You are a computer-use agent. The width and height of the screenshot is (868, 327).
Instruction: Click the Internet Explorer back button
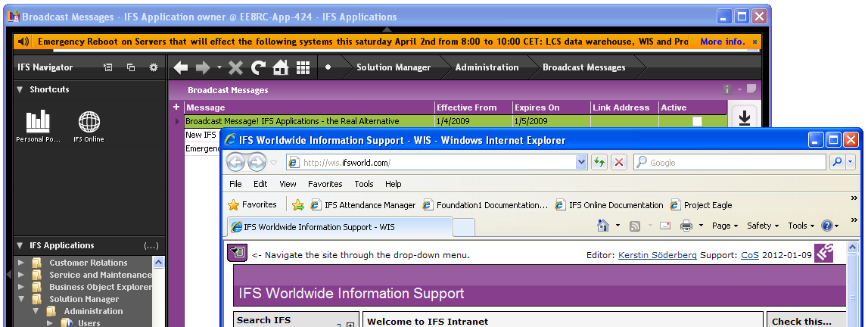tap(236, 162)
